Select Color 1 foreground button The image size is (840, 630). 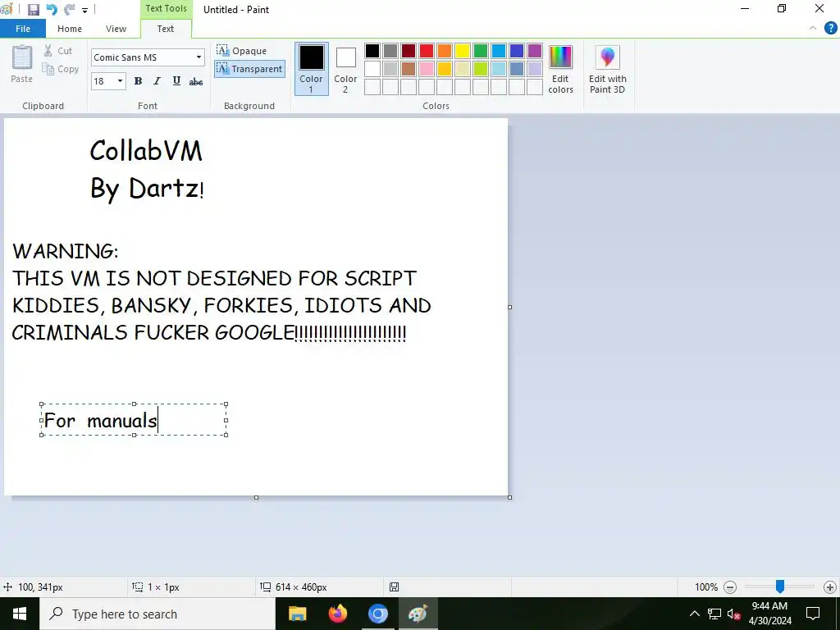pyautogui.click(x=311, y=69)
